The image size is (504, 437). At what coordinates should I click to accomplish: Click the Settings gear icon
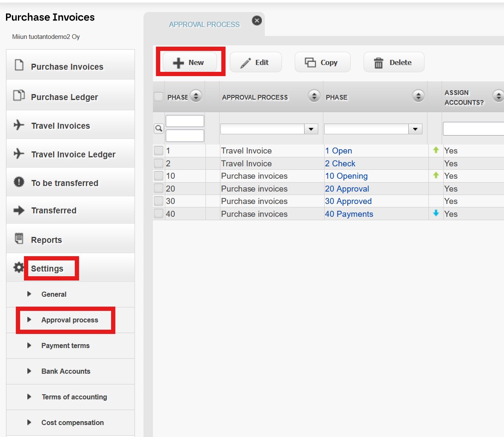19,267
